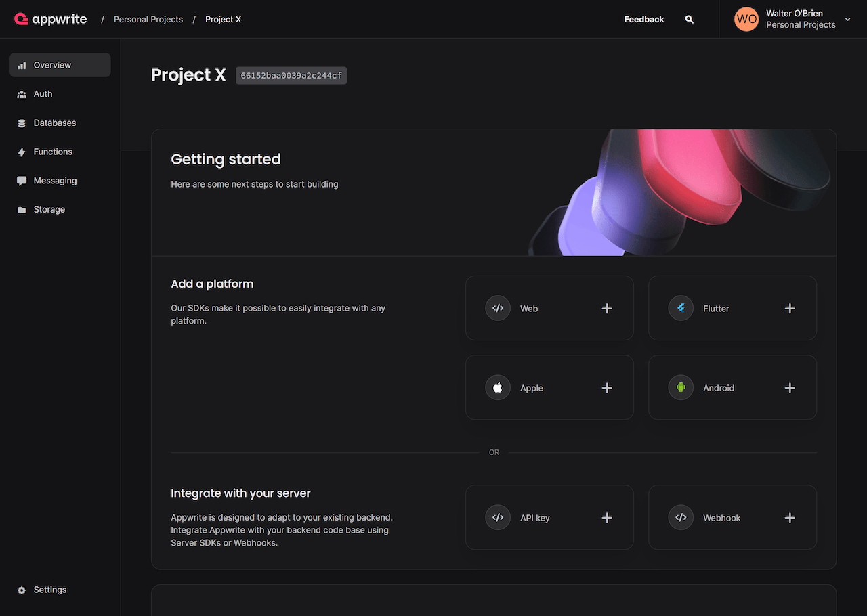Expand the Walter O'Brien account dropdown
867x616 pixels.
click(x=847, y=20)
